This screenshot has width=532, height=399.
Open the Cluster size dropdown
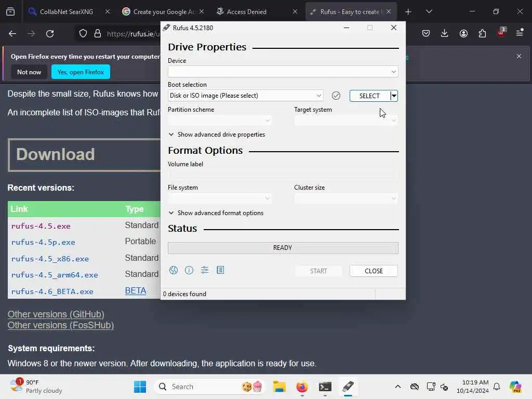(x=346, y=198)
